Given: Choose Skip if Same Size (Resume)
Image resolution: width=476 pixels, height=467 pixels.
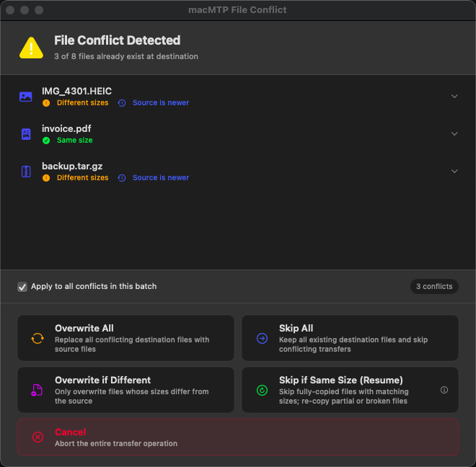Looking at the screenshot, I should [350, 390].
